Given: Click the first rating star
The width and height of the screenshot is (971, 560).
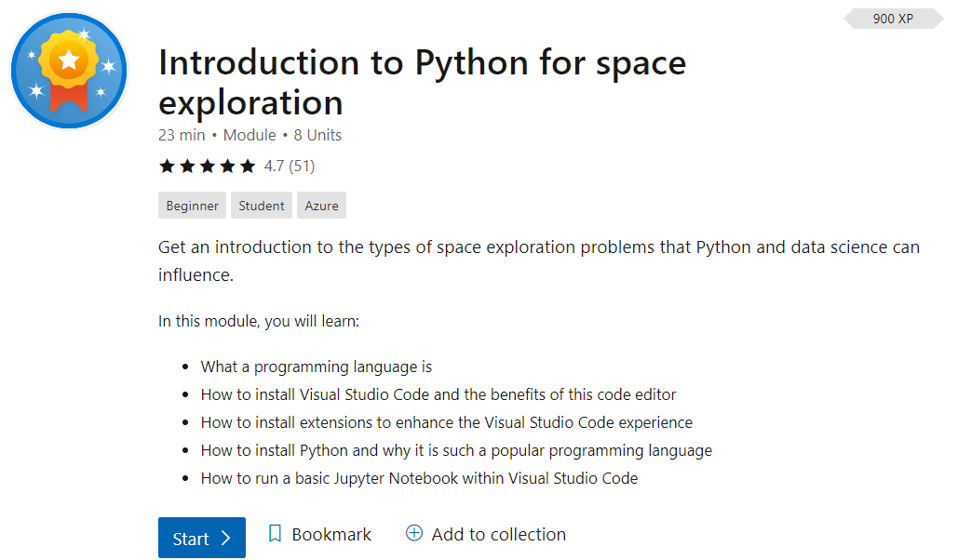Looking at the screenshot, I should tap(167, 167).
